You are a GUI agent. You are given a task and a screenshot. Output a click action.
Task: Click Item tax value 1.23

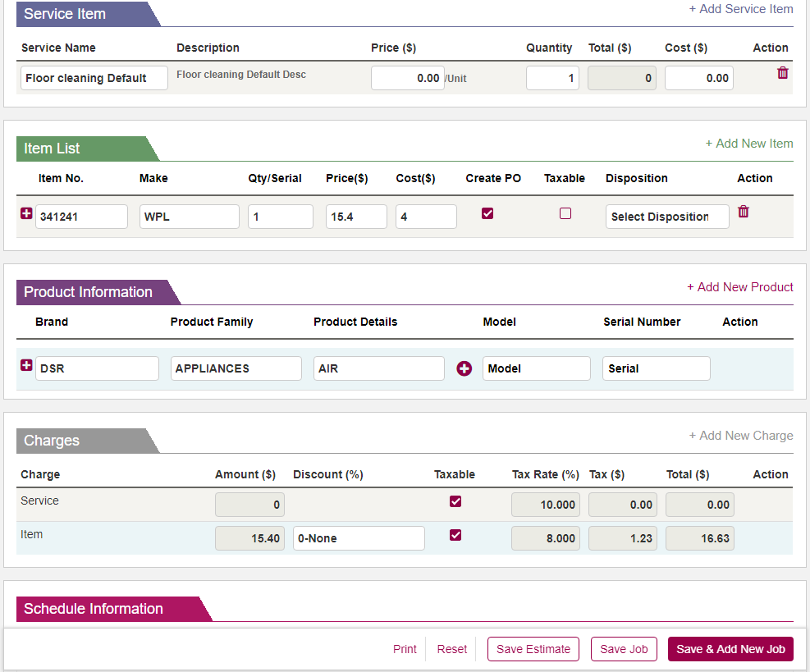(623, 538)
